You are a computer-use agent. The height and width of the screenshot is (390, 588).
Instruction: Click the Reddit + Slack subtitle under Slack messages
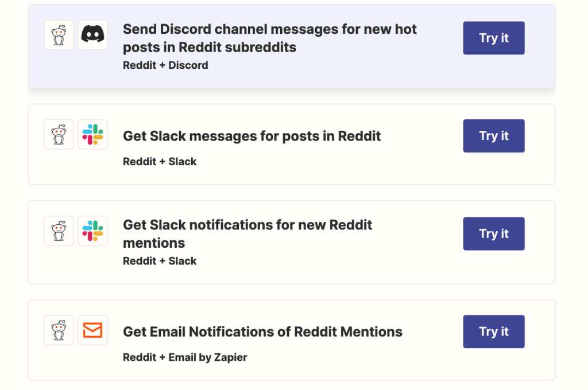point(159,161)
